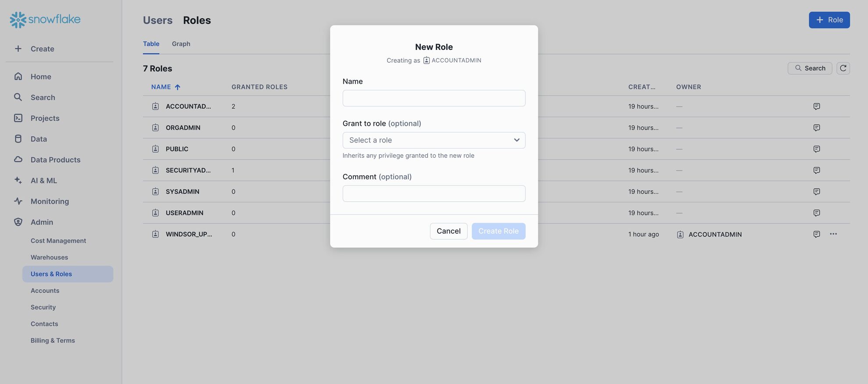Click the Snowflake logo

point(45,20)
